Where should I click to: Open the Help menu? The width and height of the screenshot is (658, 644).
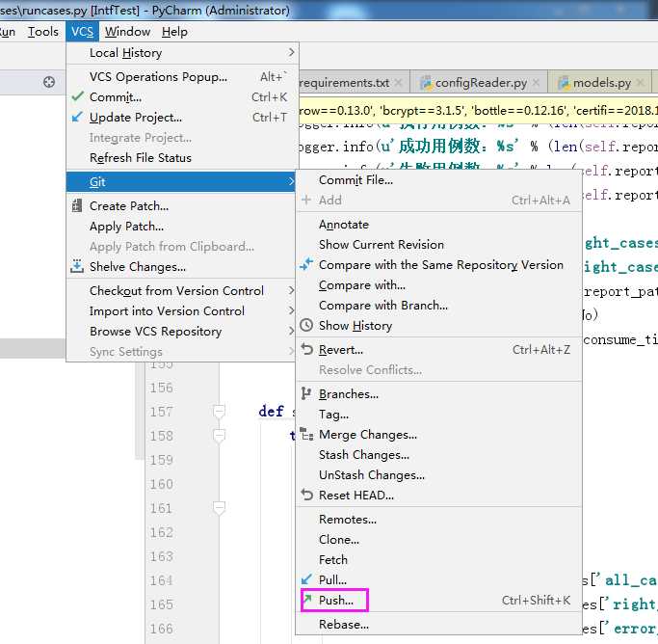tap(174, 32)
